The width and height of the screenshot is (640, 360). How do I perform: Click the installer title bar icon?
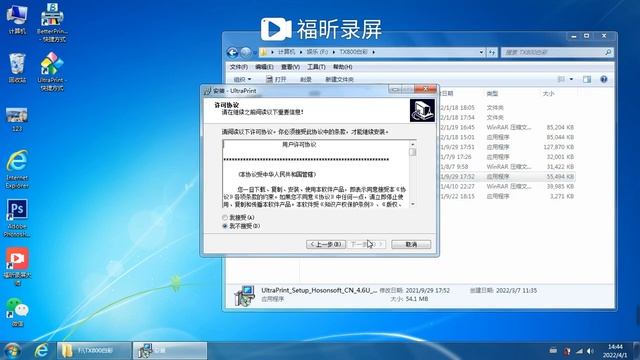pyautogui.click(x=207, y=91)
